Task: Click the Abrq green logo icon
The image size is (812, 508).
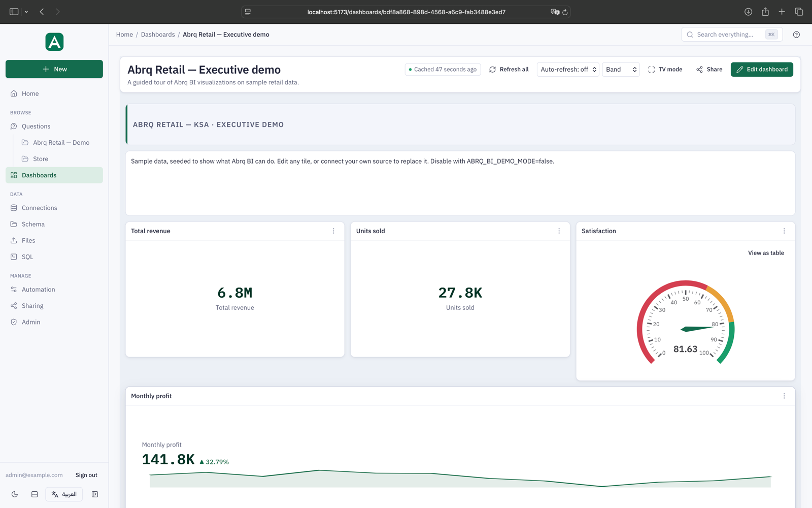Action: pos(54,42)
